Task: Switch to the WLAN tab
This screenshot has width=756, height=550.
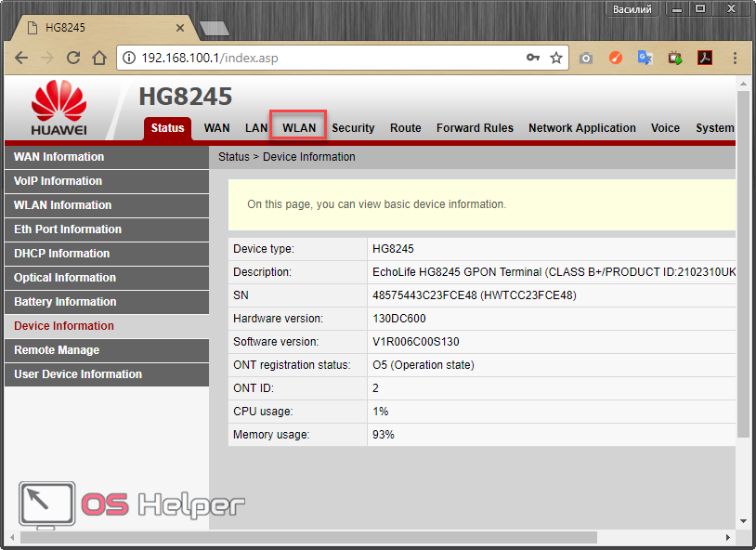Action: click(299, 128)
